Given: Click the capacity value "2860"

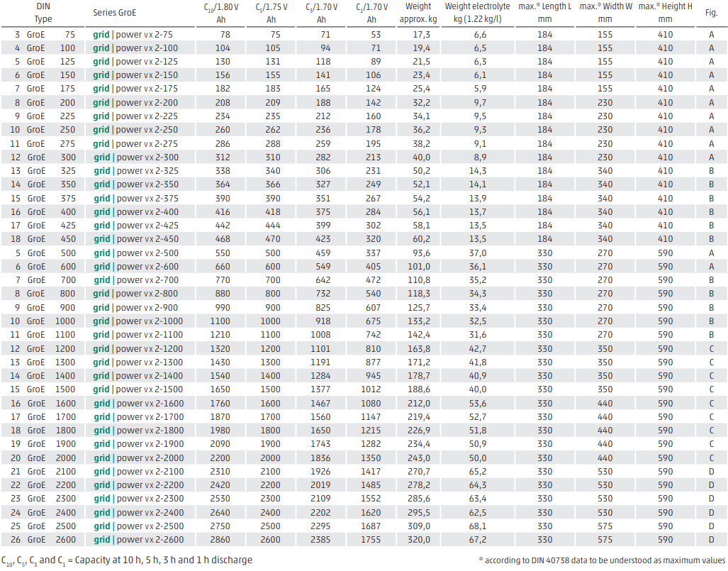Looking at the screenshot, I should (x=220, y=540).
